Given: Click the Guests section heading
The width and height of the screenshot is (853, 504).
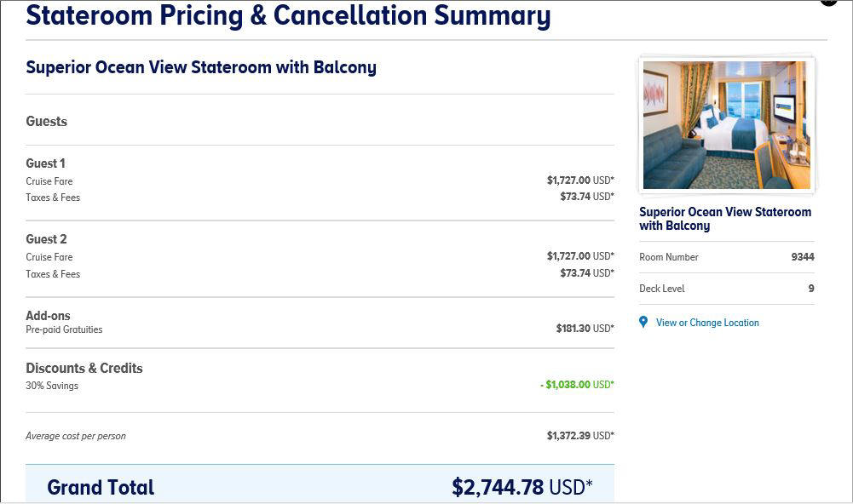Looking at the screenshot, I should [x=46, y=121].
